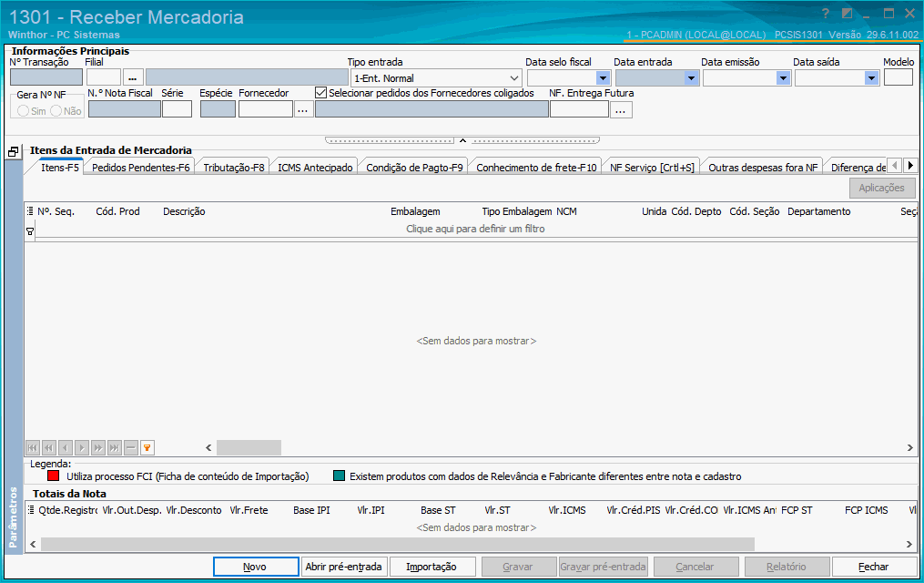This screenshot has width=924, height=583.
Task: Go to first record navigator icon
Action: click(x=33, y=448)
